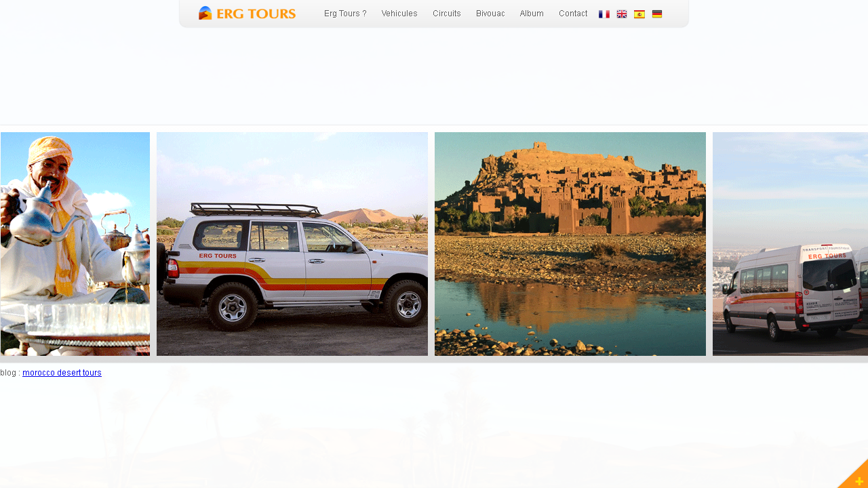Screen dimensions: 868x488
Task: Click the ERG TOURS logo
Action: [247, 14]
